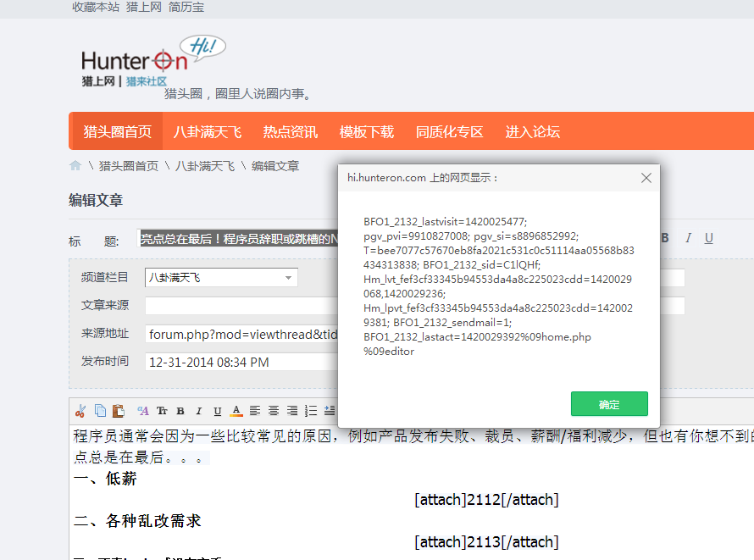
Task: Open the font size tool (Tr icon)
Action: click(162, 411)
